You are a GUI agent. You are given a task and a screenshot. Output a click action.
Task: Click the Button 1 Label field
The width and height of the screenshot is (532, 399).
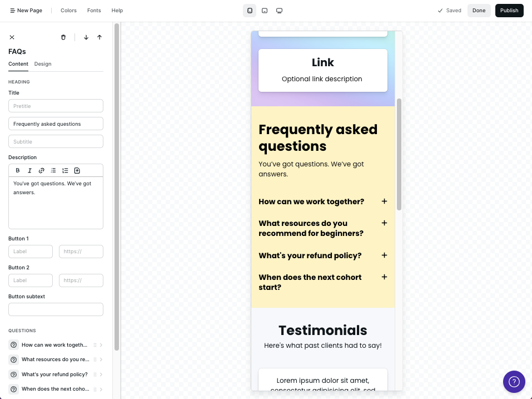(31, 252)
